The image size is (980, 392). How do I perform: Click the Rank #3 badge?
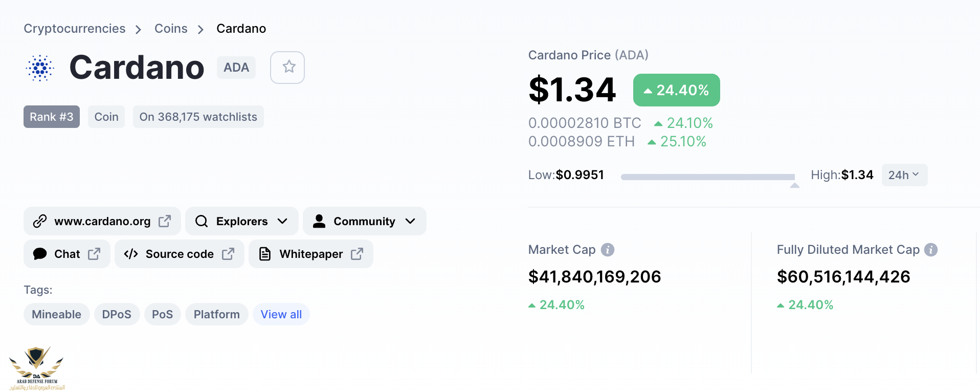point(51,117)
